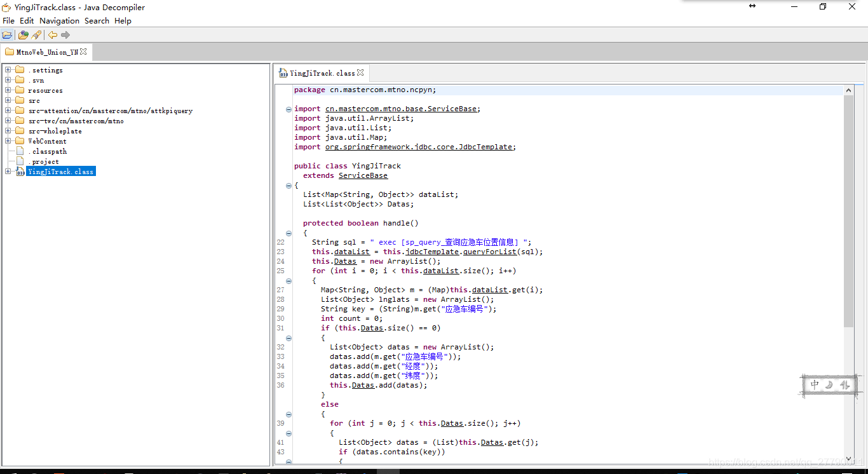Screen dimensions: 868x474
Task: Click the .classpath file icon
Action: [x=20, y=151]
